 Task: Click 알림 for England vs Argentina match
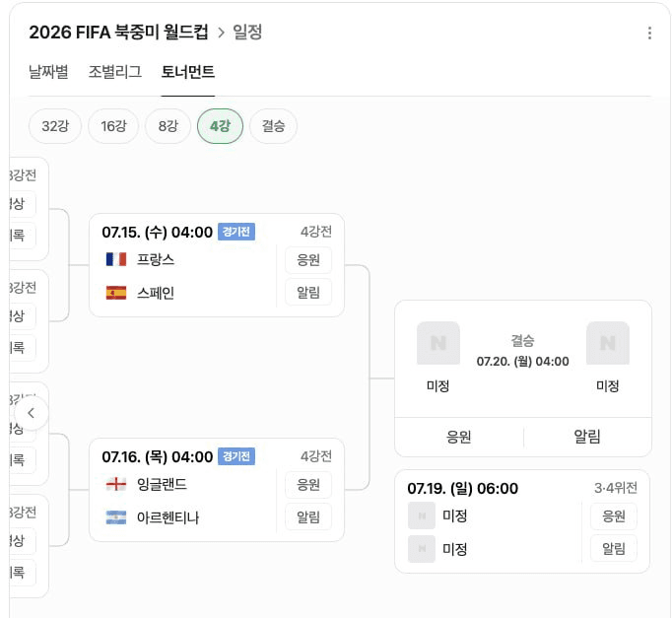coord(308,517)
